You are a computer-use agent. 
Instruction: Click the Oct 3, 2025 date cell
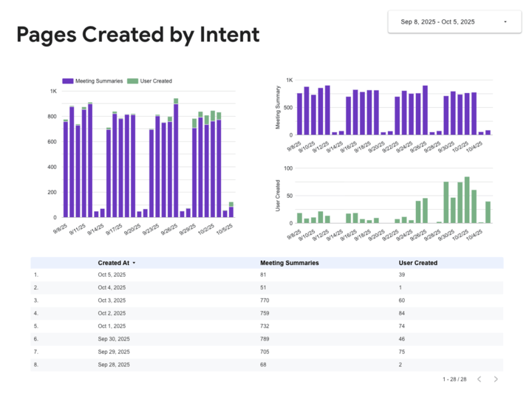112,301
